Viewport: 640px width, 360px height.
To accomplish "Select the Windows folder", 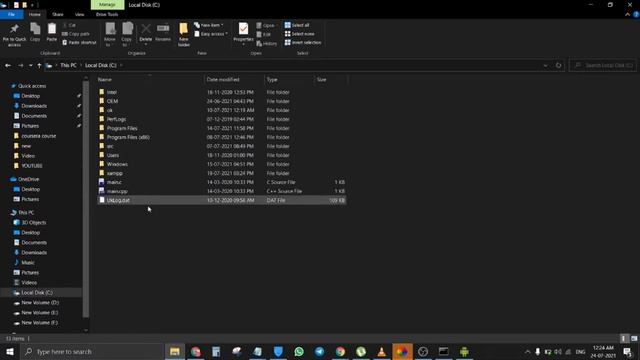I will pyautogui.click(x=117, y=164).
